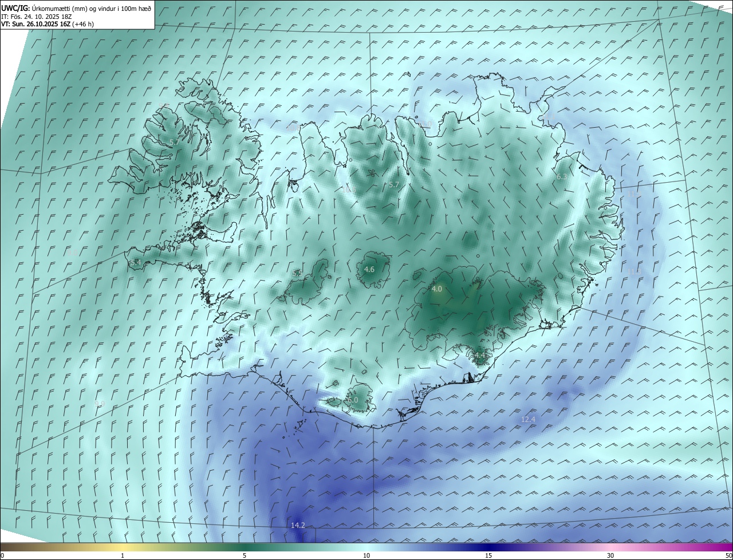The image size is (733, 560).
Task: Click the 4.0 value on Vatnajökull glacier
Action: point(437,289)
